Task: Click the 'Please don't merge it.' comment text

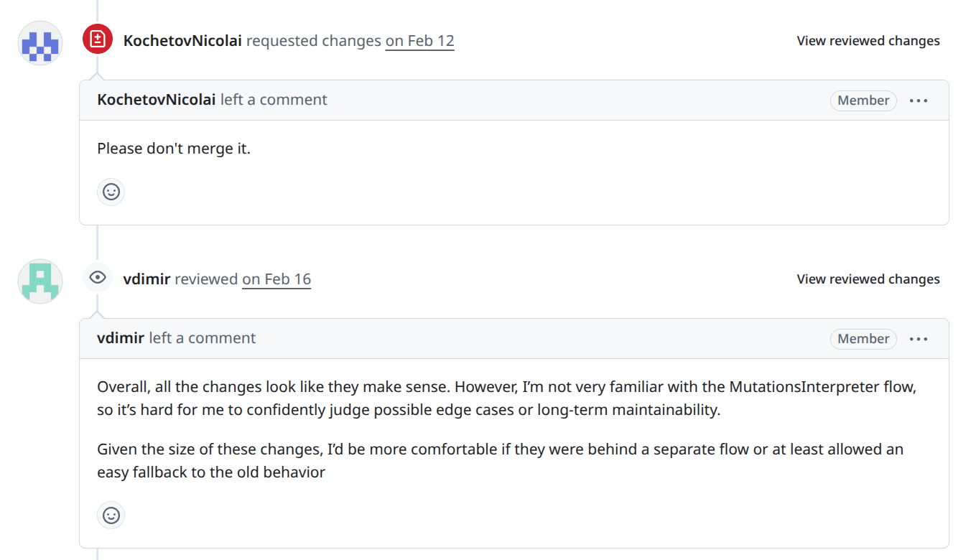Action: (174, 149)
